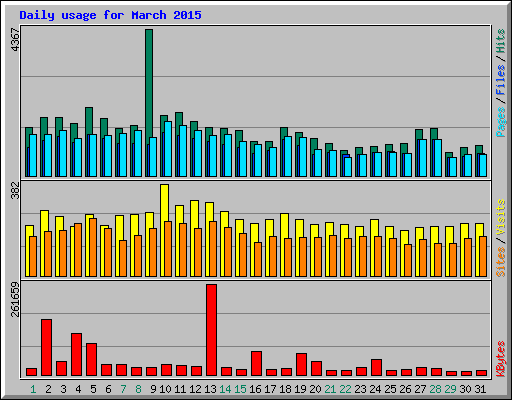Image resolution: width=512 pixels, height=400 pixels.
Task: Click the Pages legend label
Action: point(501,122)
